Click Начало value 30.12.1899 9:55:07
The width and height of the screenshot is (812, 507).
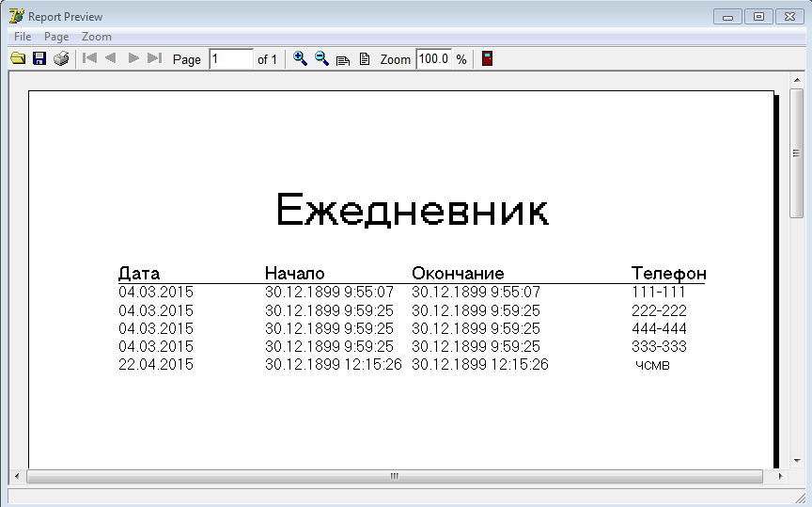tap(329, 292)
